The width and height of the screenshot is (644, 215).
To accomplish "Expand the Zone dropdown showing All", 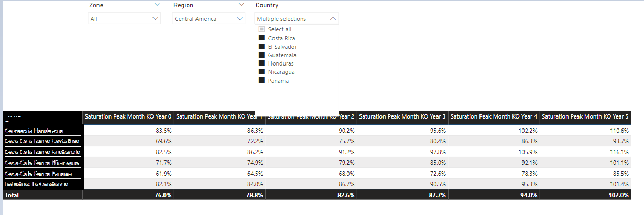I will click(x=125, y=19).
